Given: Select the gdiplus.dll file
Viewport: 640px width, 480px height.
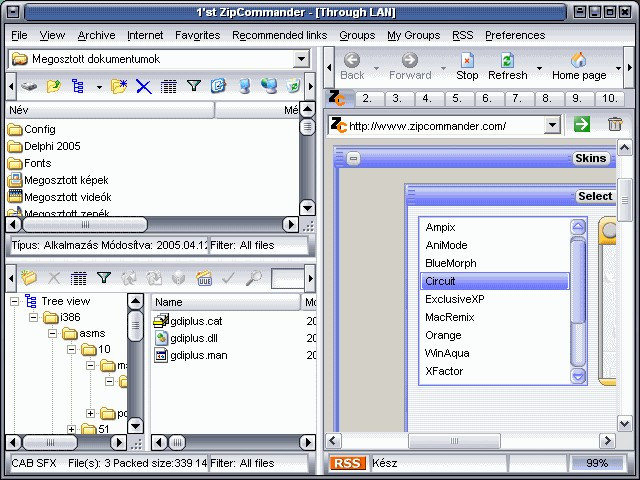Looking at the screenshot, I should click(186, 338).
